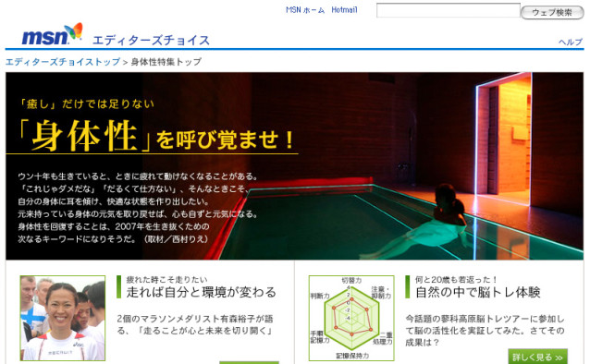
Task: Click the MSN butterfly logo
Action: click(x=53, y=34)
